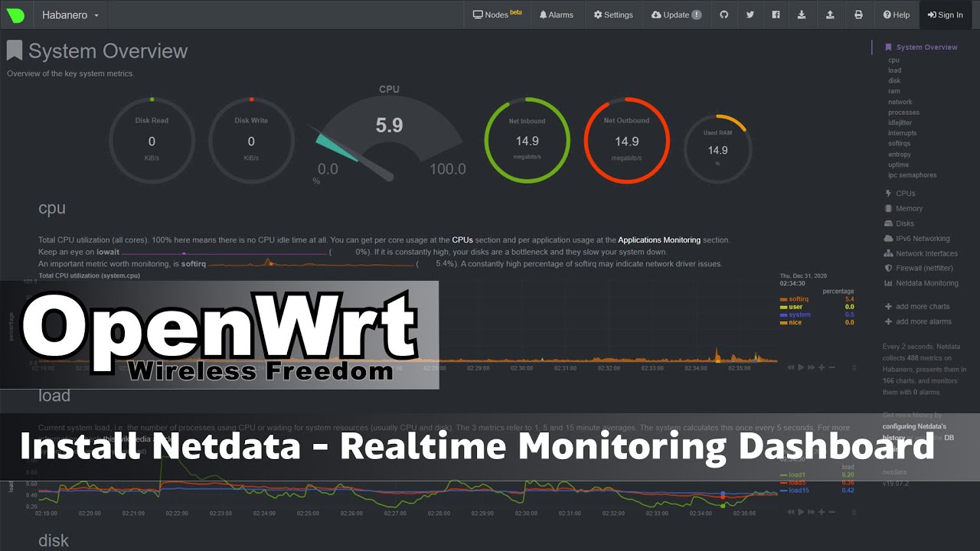Expand the CPUs sidebar section

pyautogui.click(x=900, y=194)
